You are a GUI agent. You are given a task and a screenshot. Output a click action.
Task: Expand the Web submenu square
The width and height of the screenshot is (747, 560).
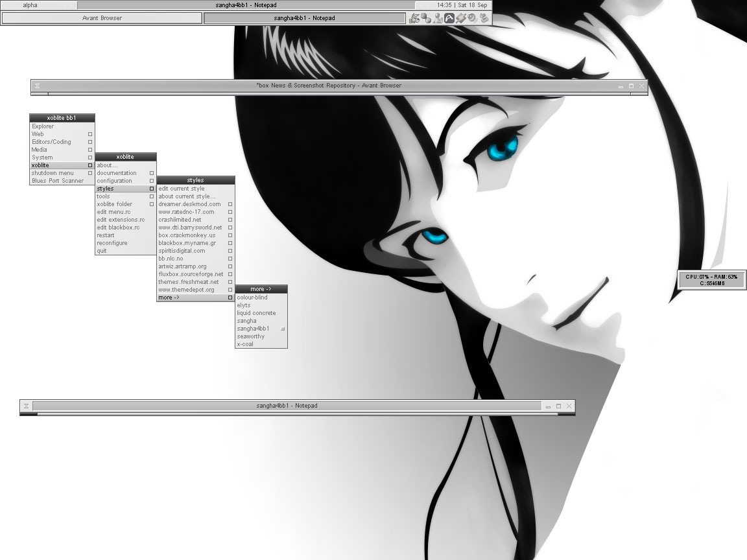90,134
